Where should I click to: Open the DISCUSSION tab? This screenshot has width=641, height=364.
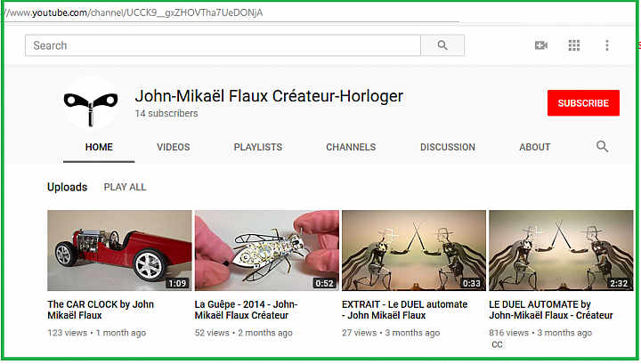click(x=448, y=147)
